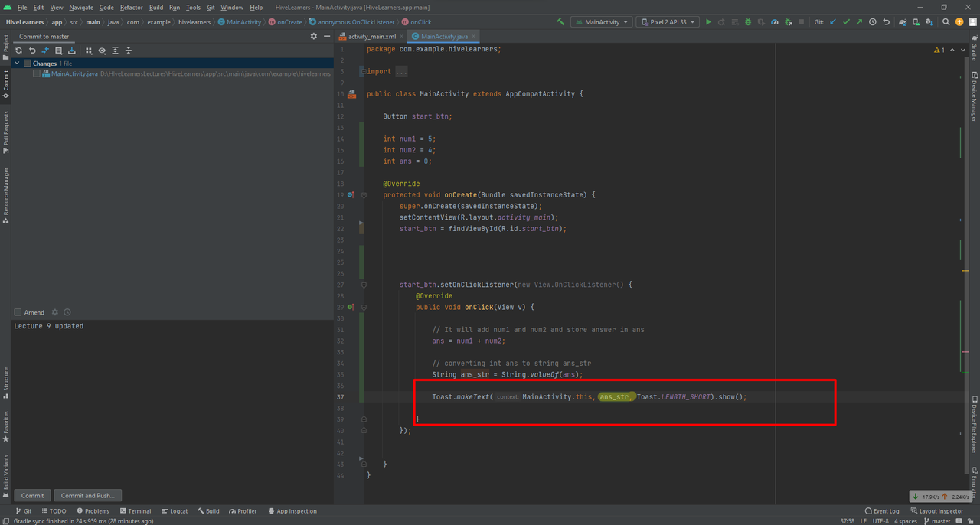
Task: Open the Navigate menu
Action: (81, 7)
